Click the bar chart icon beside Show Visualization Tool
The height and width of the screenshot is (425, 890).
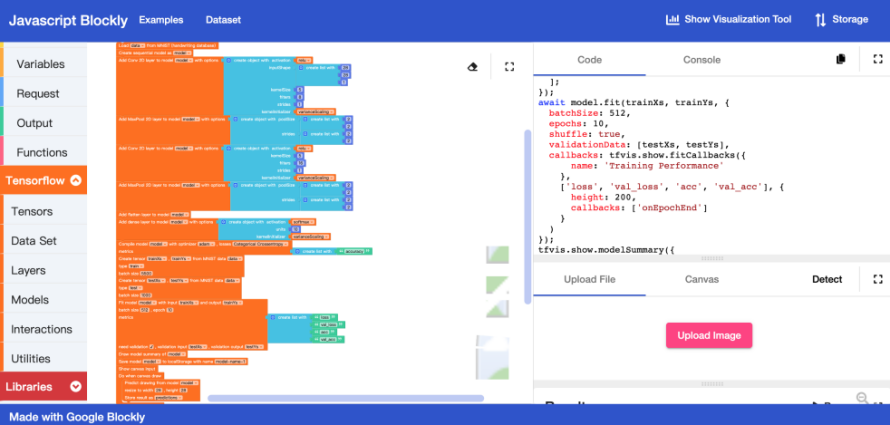click(673, 20)
